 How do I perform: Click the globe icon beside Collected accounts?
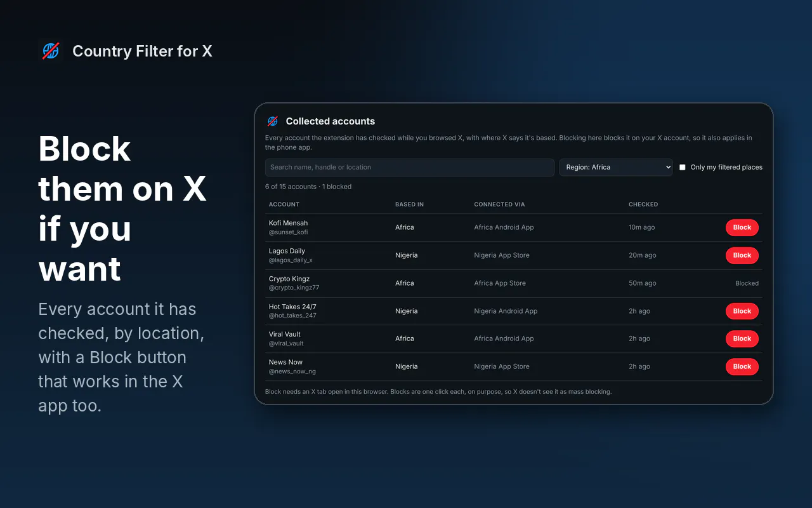pos(273,121)
